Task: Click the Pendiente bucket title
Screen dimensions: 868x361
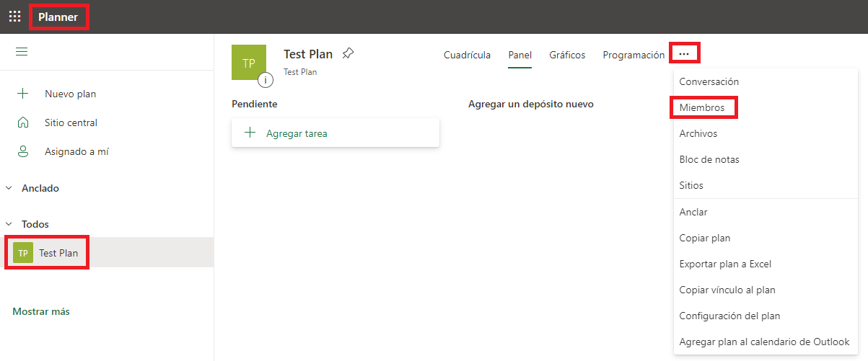Action: (x=255, y=104)
